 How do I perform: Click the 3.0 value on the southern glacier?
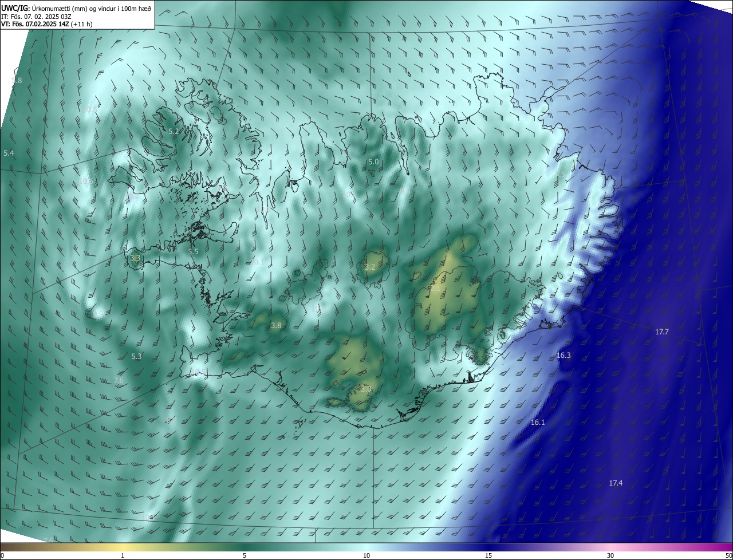click(366, 389)
